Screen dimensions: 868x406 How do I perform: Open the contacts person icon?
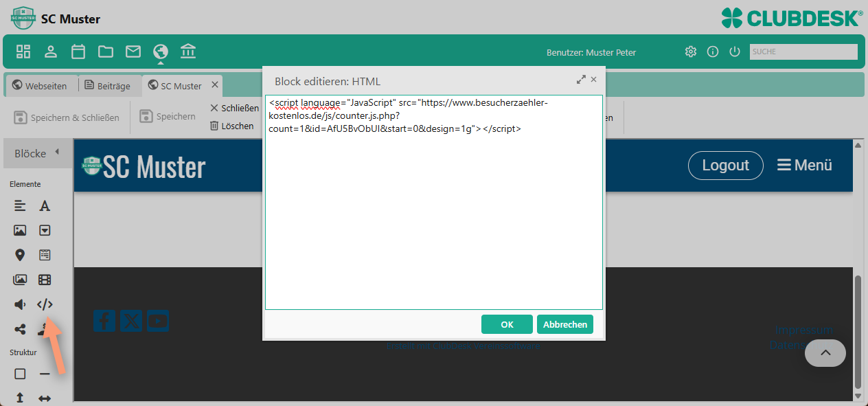51,52
